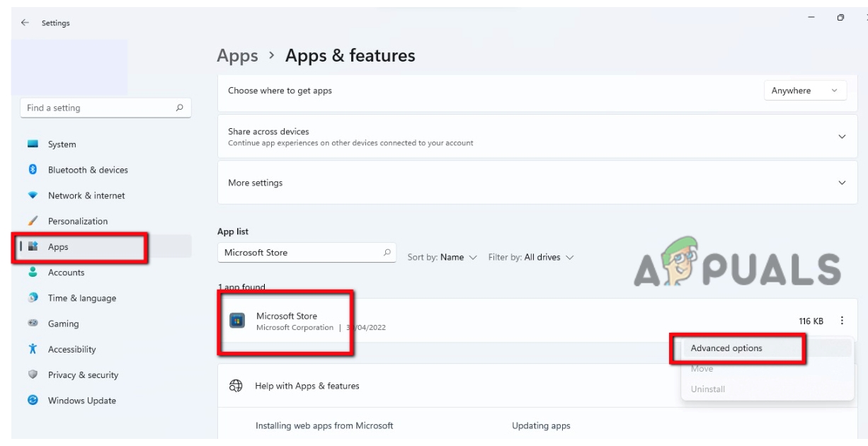Click the Time & language globe icon
The image size is (868, 446).
[33, 298]
